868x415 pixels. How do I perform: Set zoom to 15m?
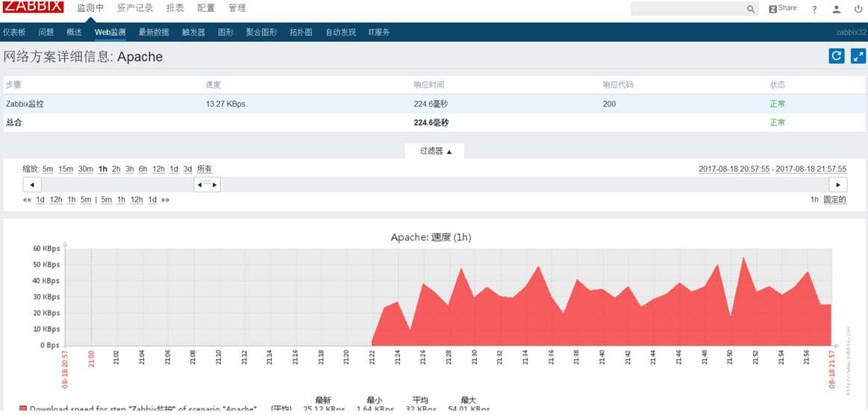point(66,169)
